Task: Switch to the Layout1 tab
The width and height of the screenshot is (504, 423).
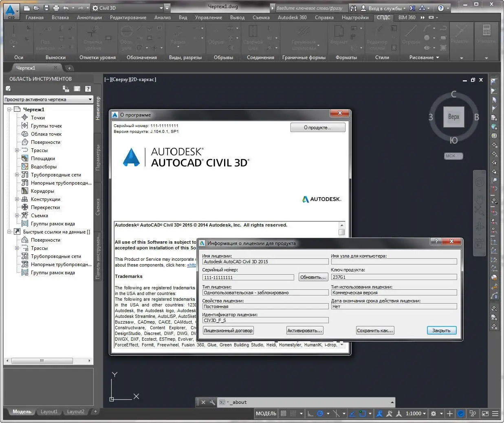Action: (x=49, y=412)
